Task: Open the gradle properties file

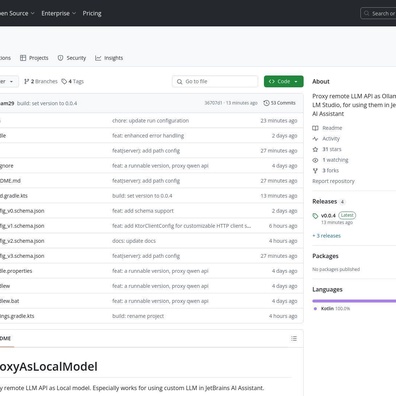Action: tap(16, 271)
